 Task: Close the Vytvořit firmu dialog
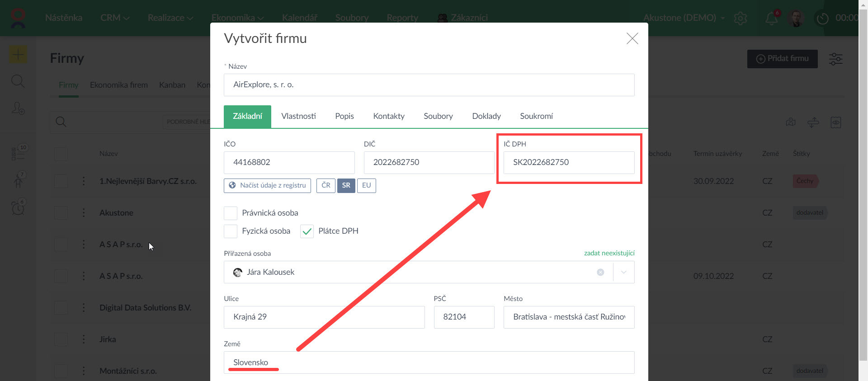click(x=632, y=38)
